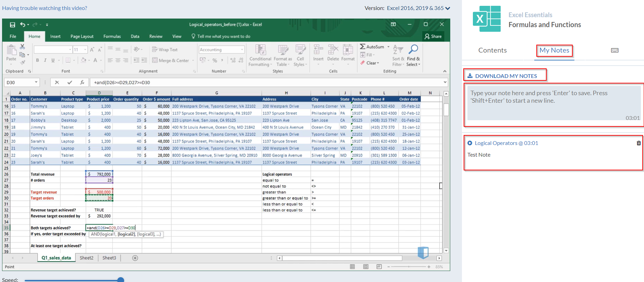Open the font size dropdown
The width and height of the screenshot is (644, 282).
pyautogui.click(x=85, y=50)
